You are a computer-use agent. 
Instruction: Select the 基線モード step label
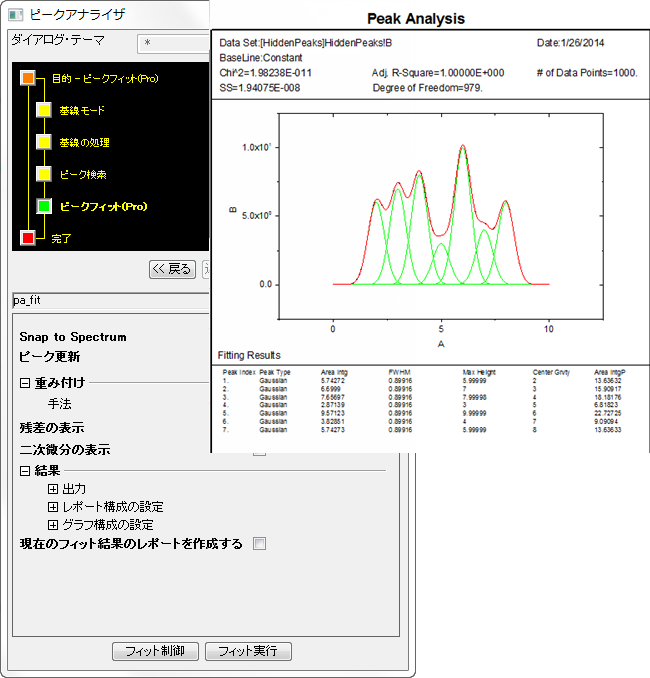point(82,111)
